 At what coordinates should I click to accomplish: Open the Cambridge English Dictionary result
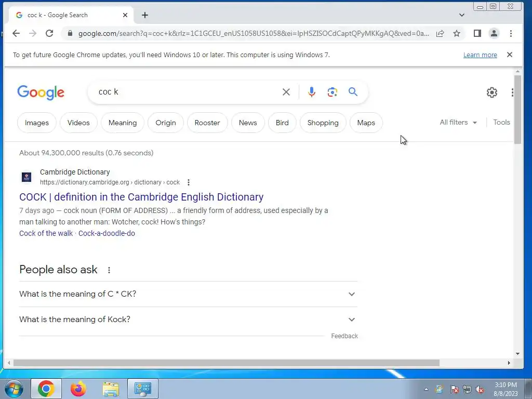click(141, 197)
